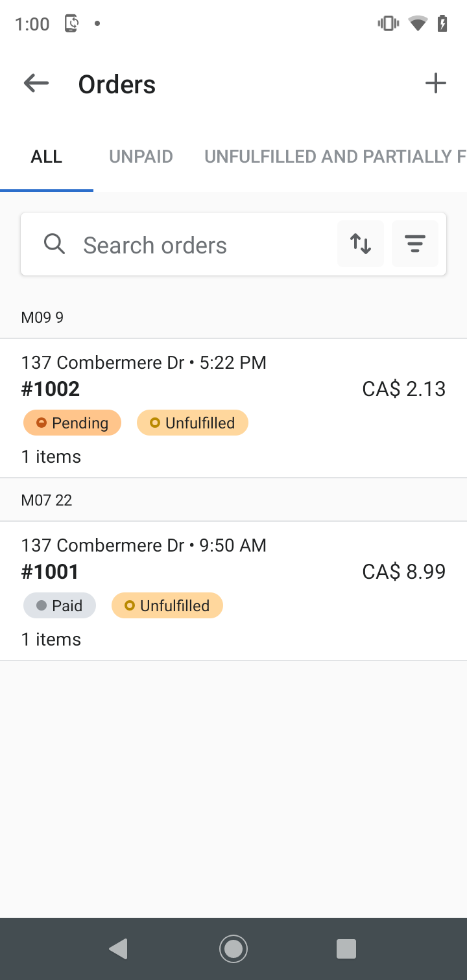Tap the back arrow in Orders header
The image size is (467, 980).
point(36,84)
